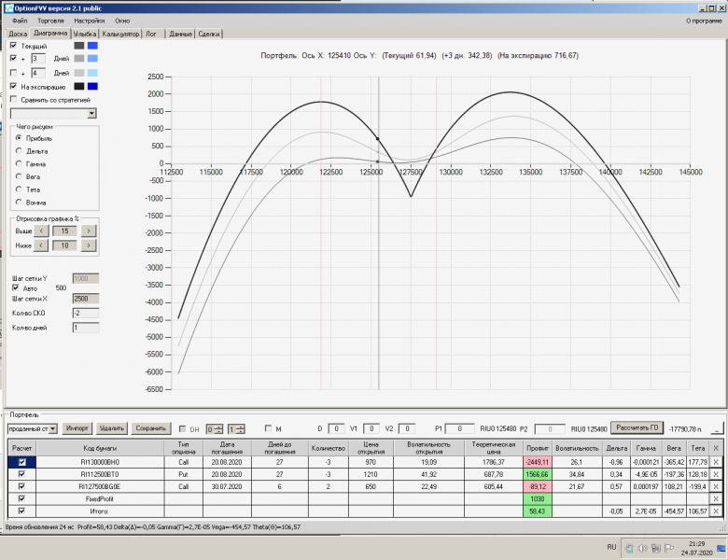Click the X on the FixedProfit row
This screenshot has width=728, height=560.
pos(716,499)
